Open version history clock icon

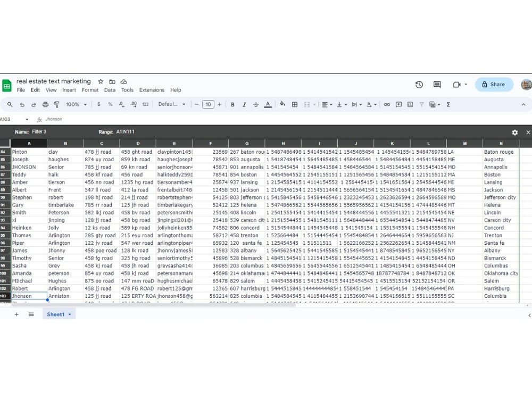(419, 85)
